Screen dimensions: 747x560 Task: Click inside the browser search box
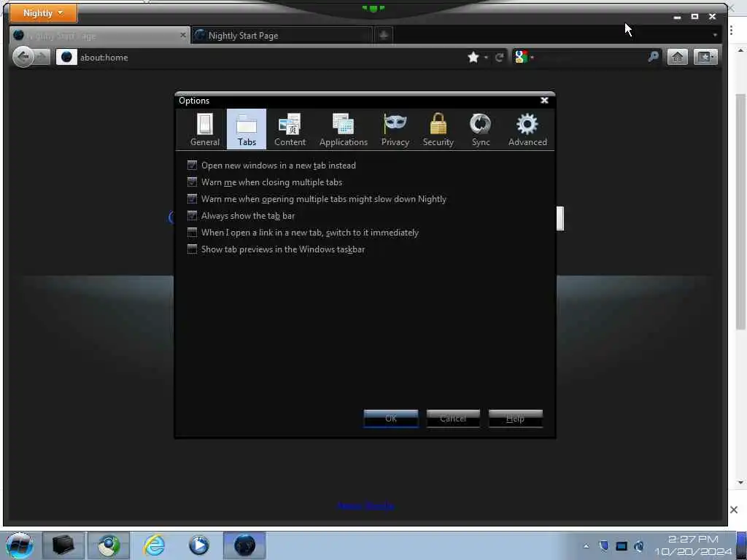click(591, 57)
